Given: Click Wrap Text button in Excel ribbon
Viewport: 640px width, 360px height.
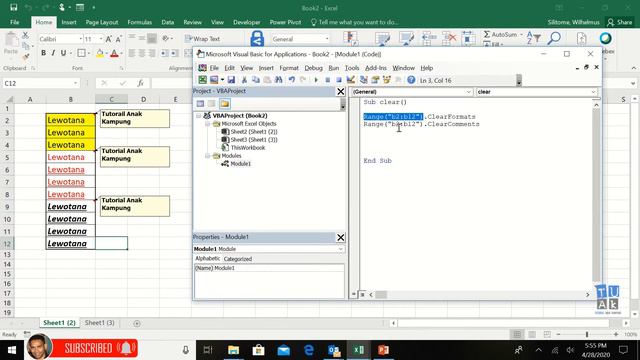Looking at the screenshot, I should [202, 39].
